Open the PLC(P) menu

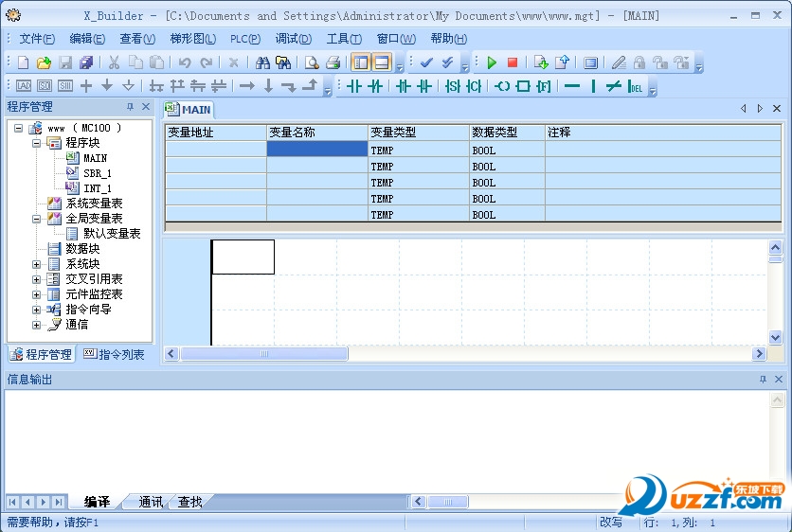[245, 39]
